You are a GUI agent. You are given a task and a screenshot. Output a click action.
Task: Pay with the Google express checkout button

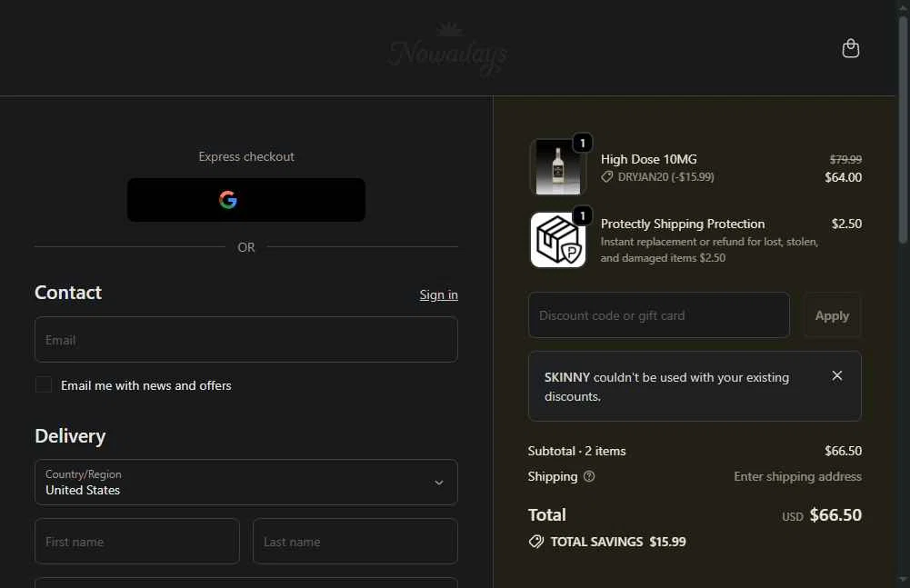click(x=246, y=200)
